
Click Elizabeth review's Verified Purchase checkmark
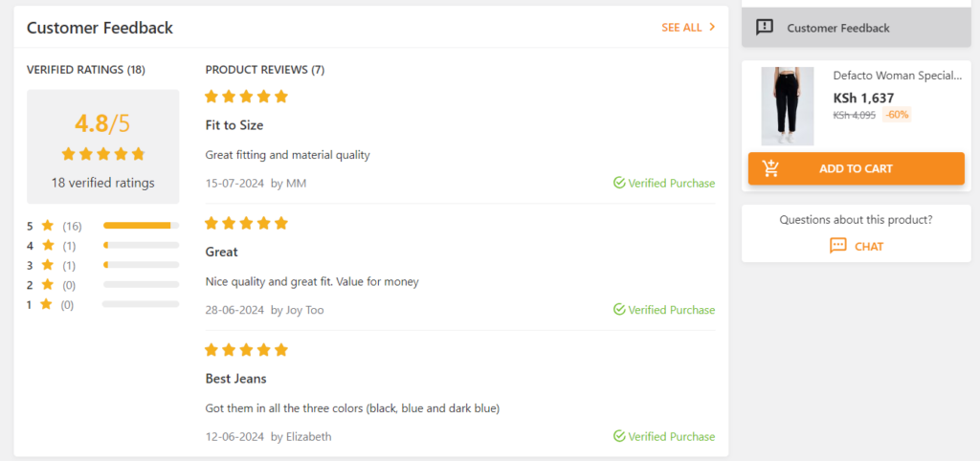click(619, 436)
